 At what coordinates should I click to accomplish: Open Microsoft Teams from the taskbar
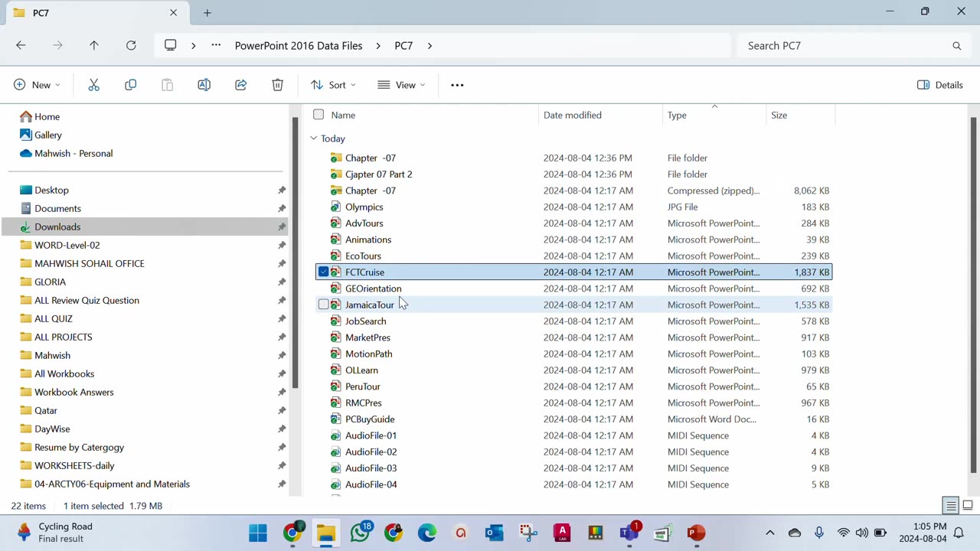pos(629,533)
